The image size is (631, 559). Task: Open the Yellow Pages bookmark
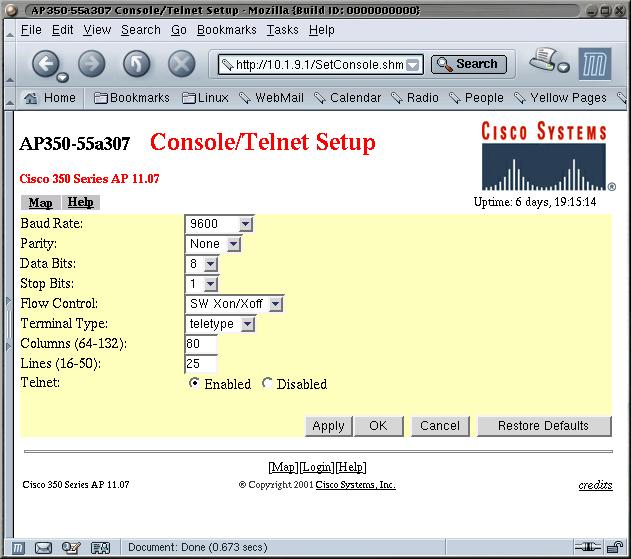click(x=561, y=98)
